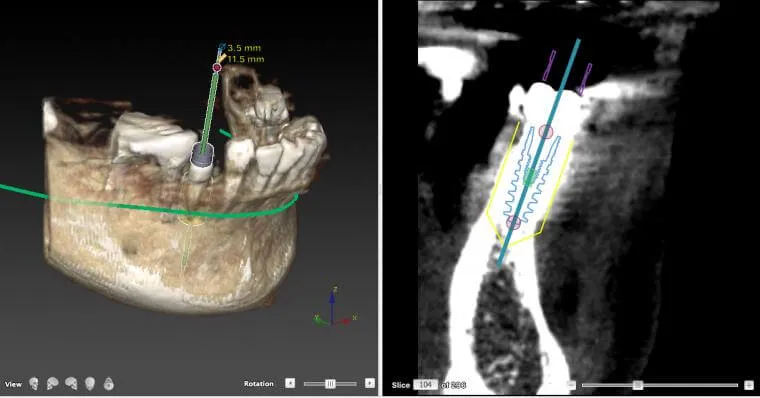Click the Slice slider minus button
This screenshot has width=760, height=398.
[571, 385]
